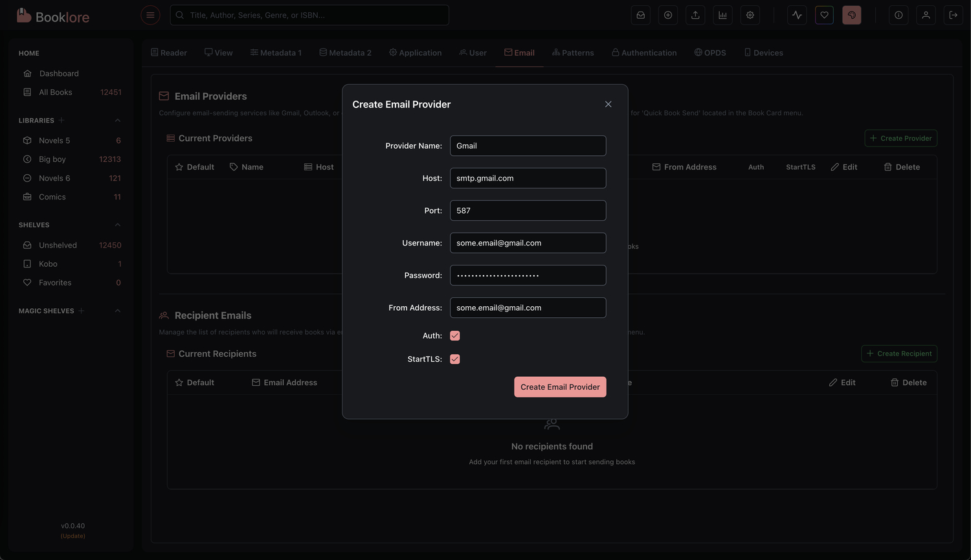971x560 pixels.
Task: Click the heart favorites icon
Action: point(824,15)
